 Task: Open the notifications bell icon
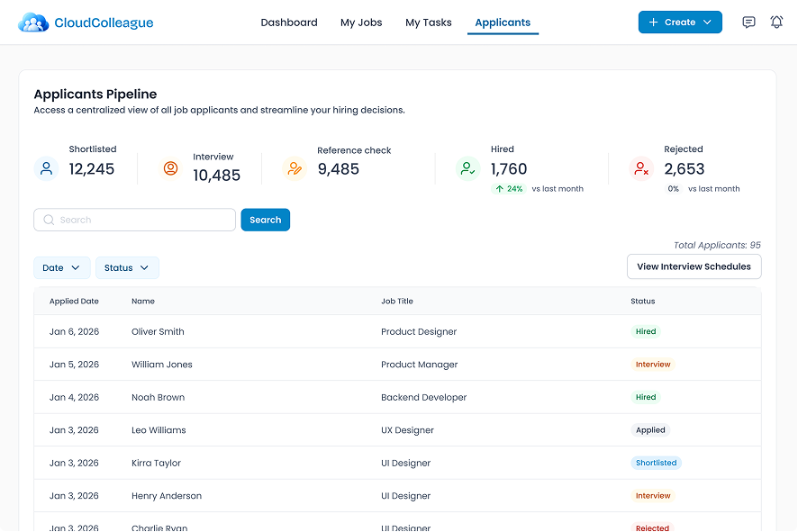(x=776, y=23)
